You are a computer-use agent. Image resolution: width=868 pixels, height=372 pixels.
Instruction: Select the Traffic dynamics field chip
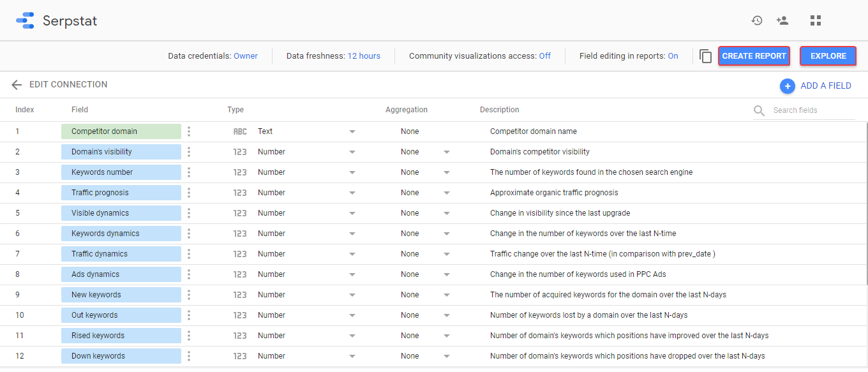121,254
